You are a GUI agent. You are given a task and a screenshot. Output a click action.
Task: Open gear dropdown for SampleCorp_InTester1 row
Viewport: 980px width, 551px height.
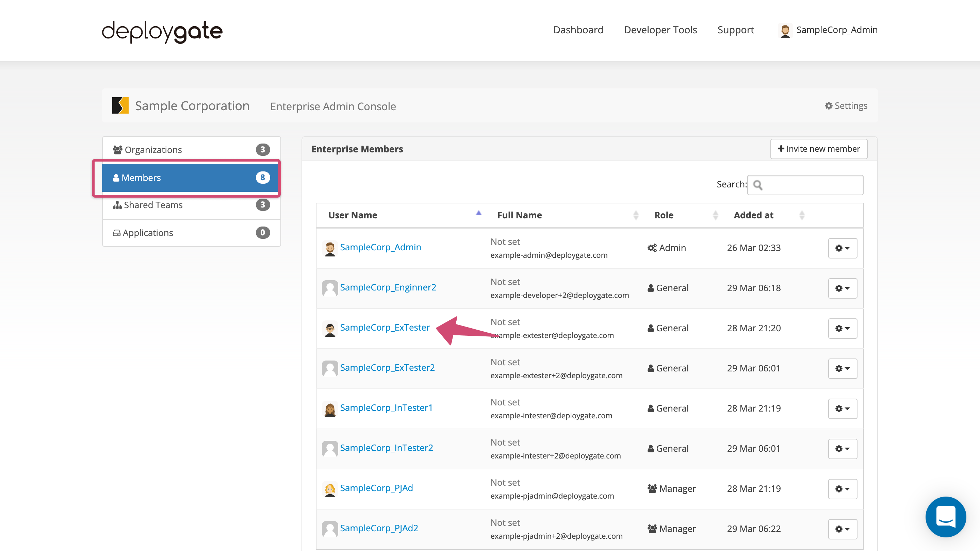842,408
